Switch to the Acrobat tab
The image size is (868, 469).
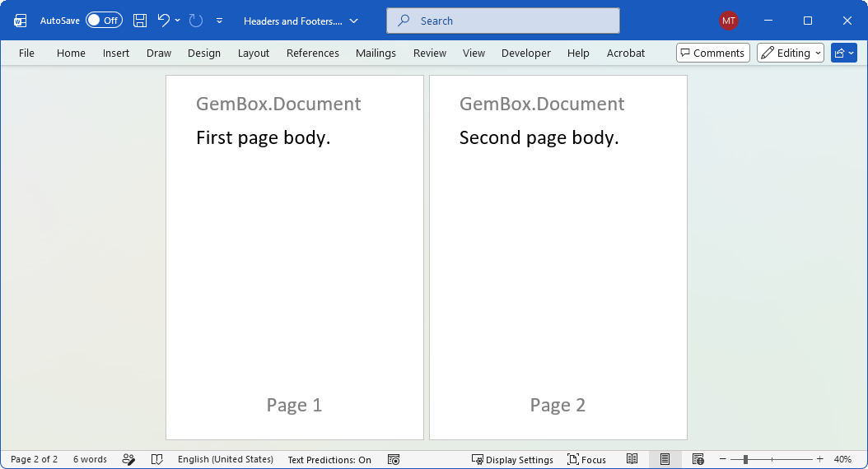[626, 53]
